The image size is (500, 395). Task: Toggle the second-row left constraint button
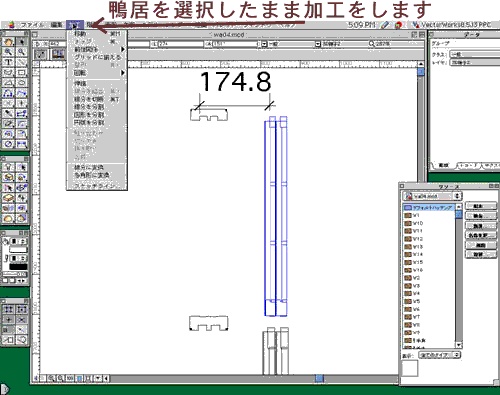point(9,320)
